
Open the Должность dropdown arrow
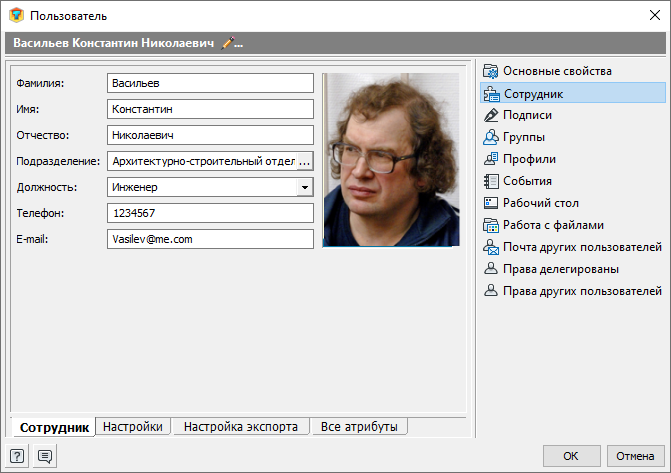click(305, 187)
